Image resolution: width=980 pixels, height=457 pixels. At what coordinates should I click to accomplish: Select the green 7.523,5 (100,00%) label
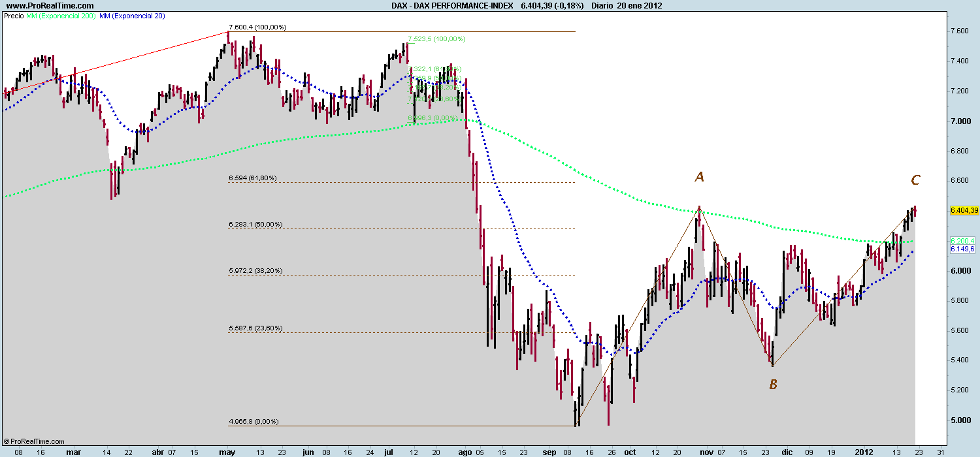pyautogui.click(x=436, y=39)
